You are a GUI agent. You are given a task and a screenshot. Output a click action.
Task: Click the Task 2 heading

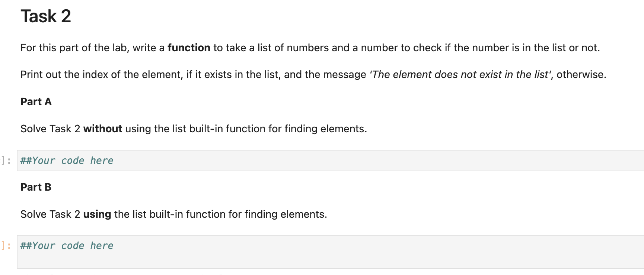pos(46,16)
